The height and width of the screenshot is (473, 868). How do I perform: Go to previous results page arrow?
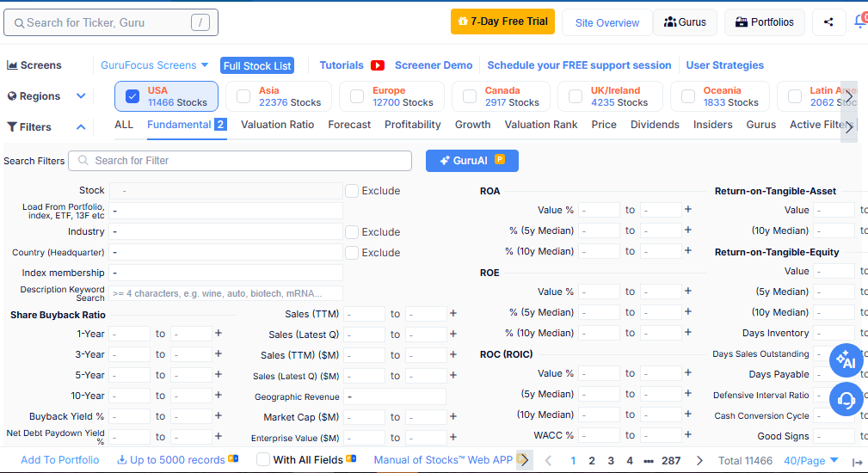[x=548, y=460]
